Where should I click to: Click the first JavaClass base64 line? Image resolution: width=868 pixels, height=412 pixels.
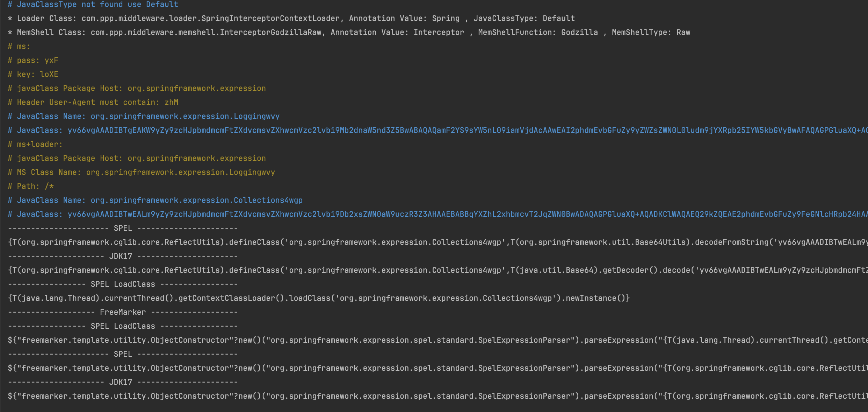[437, 130]
